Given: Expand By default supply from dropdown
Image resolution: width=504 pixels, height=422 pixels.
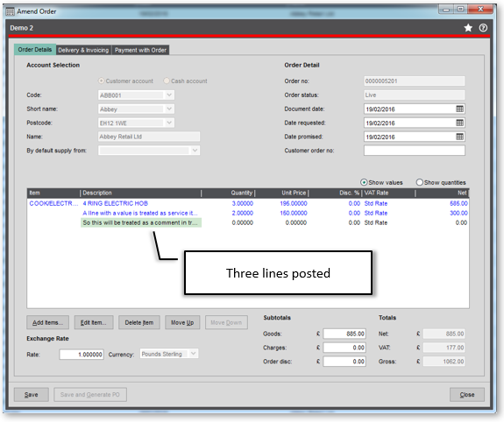Looking at the screenshot, I should [x=195, y=151].
